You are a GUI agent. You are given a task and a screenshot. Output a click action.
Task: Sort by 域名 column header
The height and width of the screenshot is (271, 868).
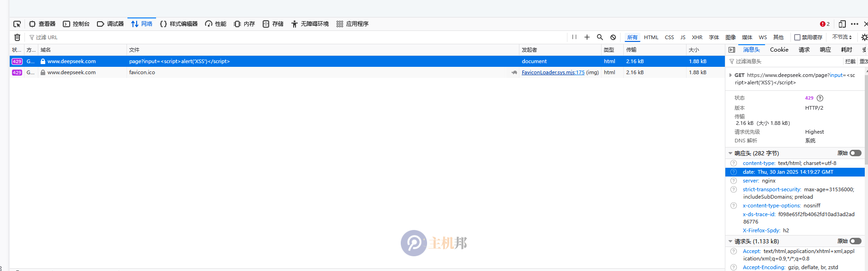click(x=82, y=50)
